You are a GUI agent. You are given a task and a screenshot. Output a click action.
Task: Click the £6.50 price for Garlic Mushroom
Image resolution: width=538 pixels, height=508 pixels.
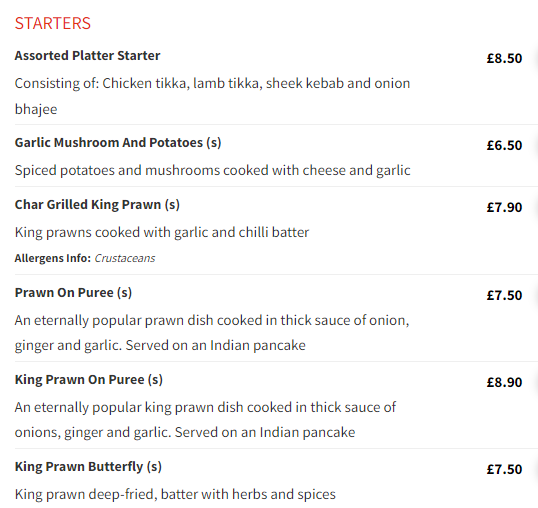[x=504, y=145]
